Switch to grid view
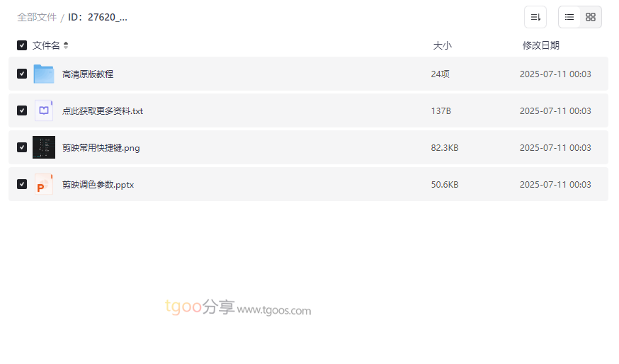 [x=591, y=17]
